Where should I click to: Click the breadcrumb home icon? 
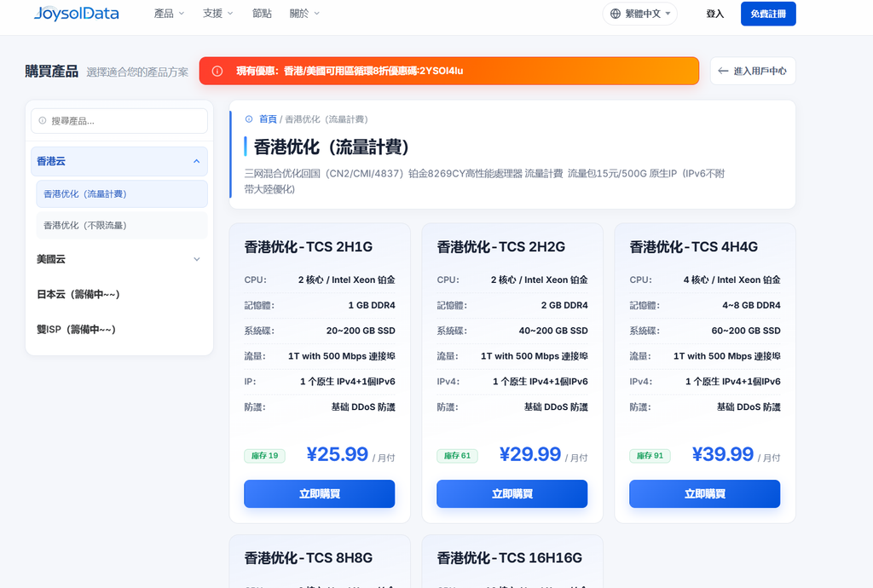point(249,119)
